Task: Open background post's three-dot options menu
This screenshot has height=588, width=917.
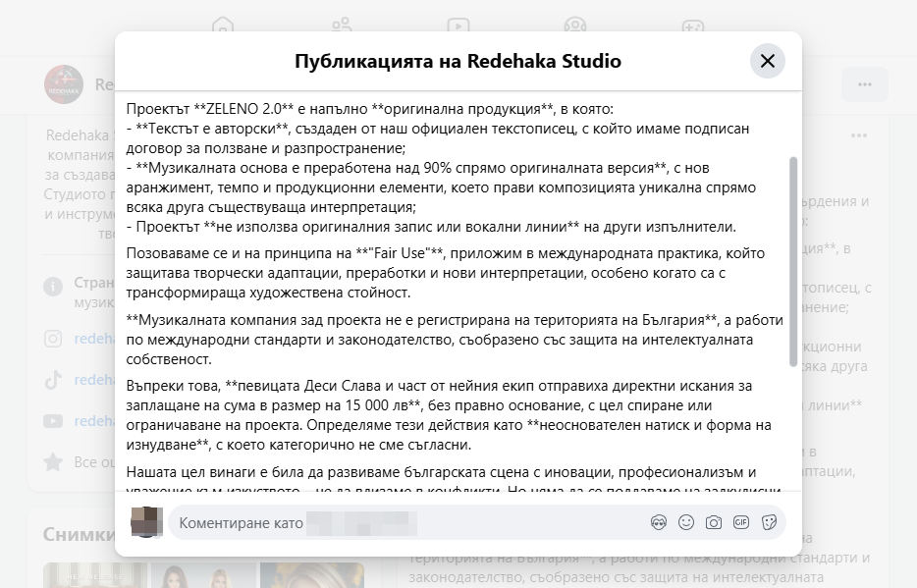Action: [x=858, y=135]
